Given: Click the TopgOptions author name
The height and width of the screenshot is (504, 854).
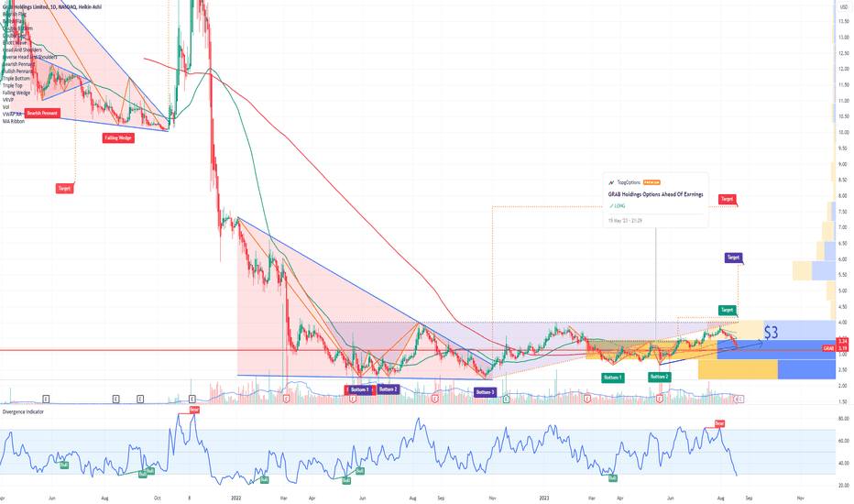Looking at the screenshot, I should point(630,182).
